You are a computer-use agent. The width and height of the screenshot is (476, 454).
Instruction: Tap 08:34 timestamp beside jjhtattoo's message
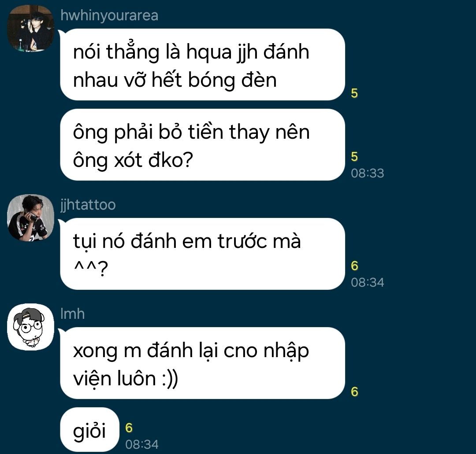[367, 282]
